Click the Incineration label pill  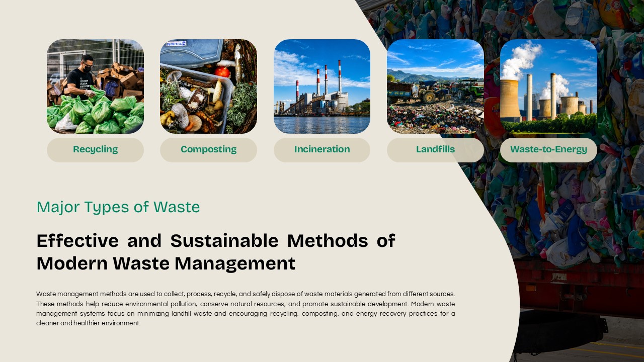click(x=322, y=150)
